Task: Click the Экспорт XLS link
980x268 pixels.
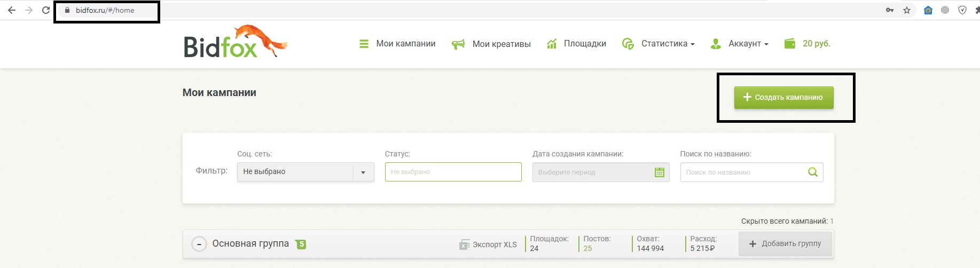Action: click(495, 245)
